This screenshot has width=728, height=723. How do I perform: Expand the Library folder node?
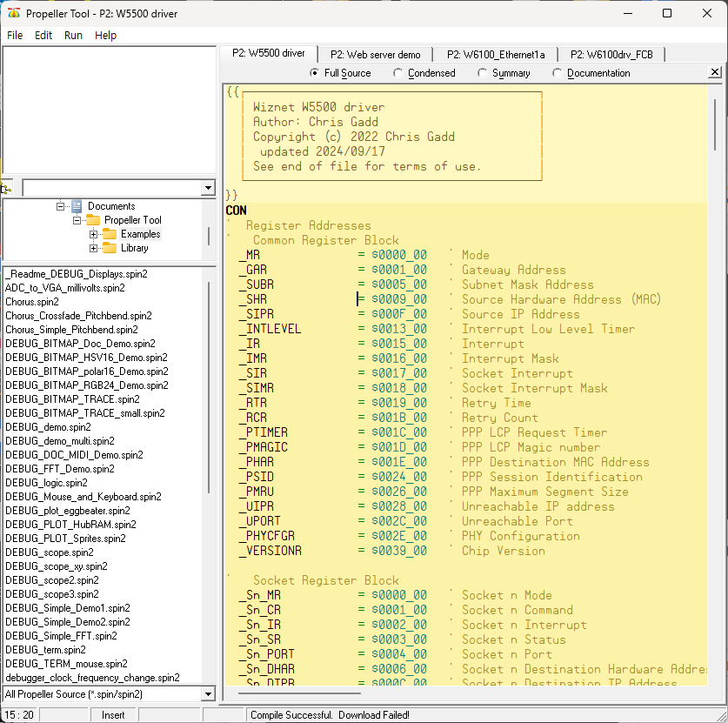click(93, 248)
